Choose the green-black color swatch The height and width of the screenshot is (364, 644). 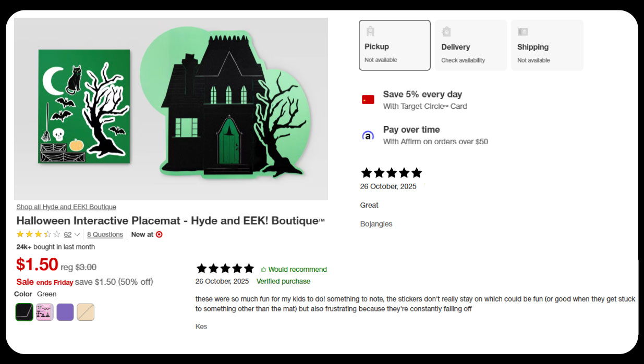(x=25, y=312)
